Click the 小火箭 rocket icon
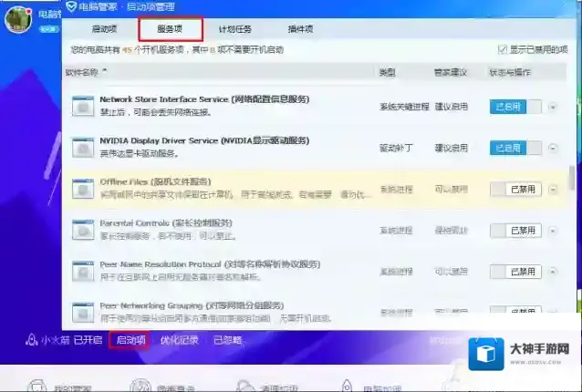 (x=32, y=340)
